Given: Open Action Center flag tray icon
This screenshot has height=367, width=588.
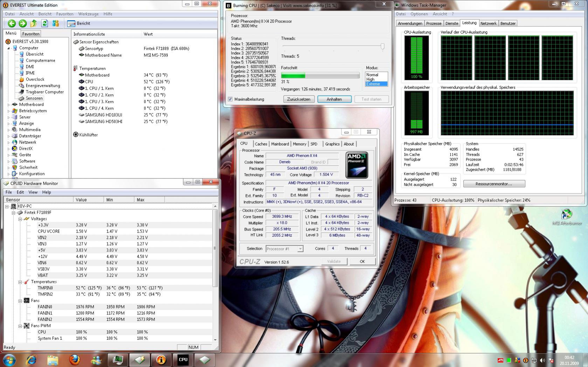Looking at the screenshot, I should tap(551, 360).
